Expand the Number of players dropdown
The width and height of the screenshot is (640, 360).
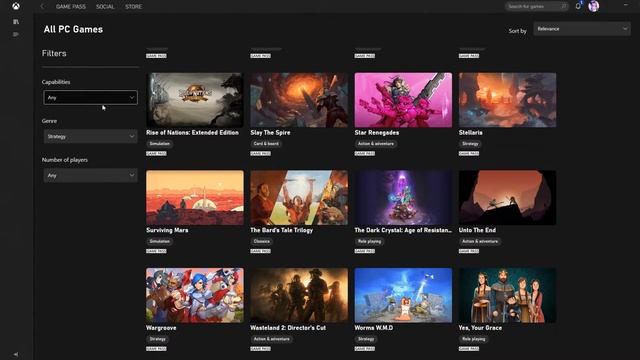pos(90,176)
